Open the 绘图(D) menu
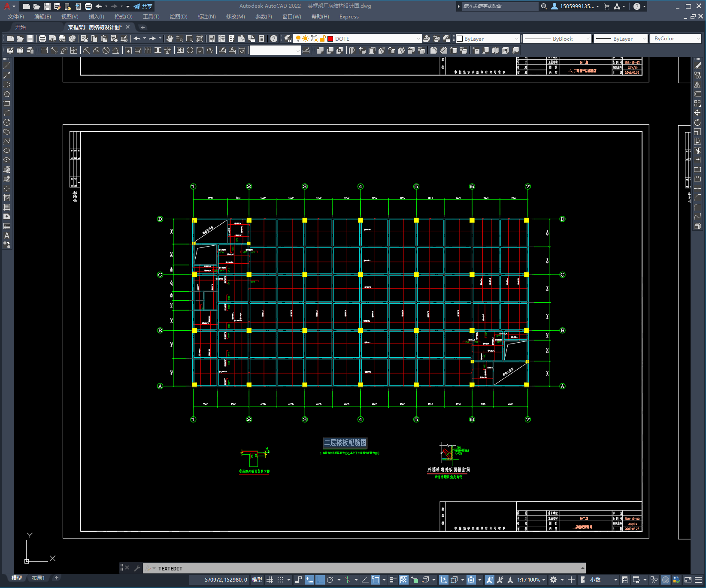 179,17
